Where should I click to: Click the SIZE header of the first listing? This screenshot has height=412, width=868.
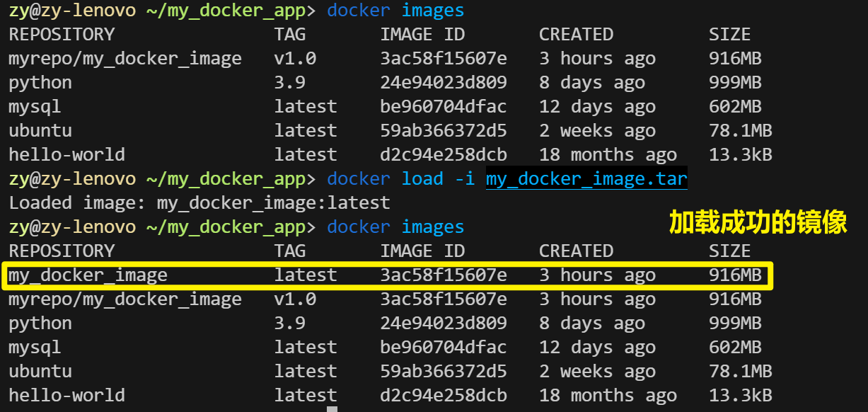coord(730,35)
